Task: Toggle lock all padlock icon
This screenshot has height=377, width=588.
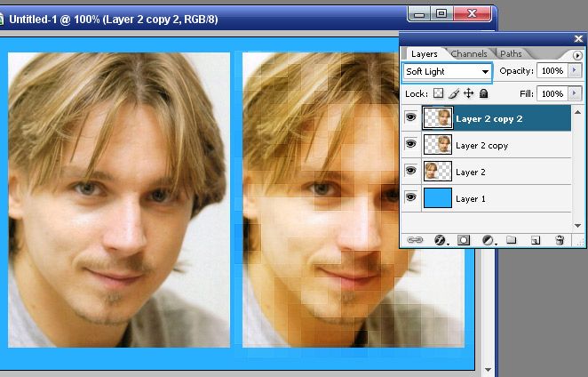Action: click(x=484, y=93)
